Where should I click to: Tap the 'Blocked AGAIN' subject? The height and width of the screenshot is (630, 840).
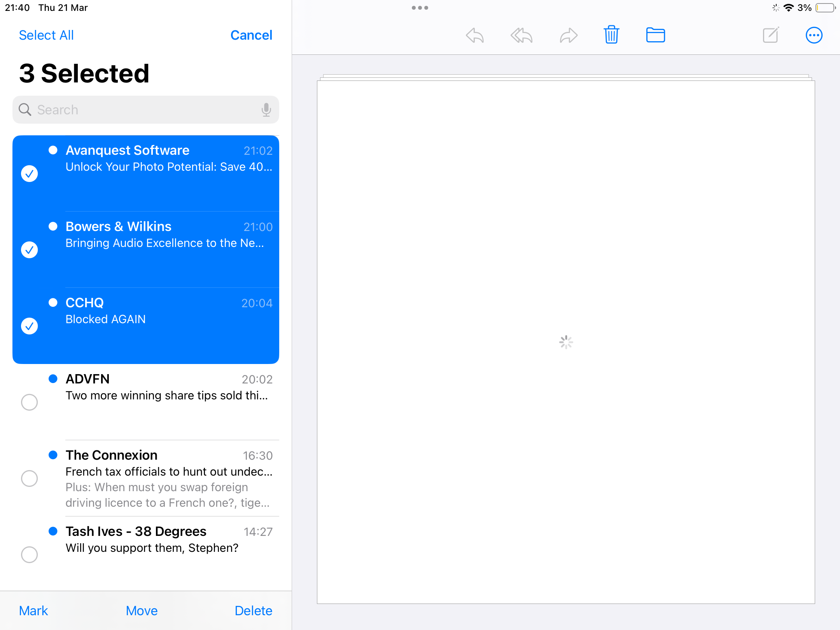click(x=105, y=319)
